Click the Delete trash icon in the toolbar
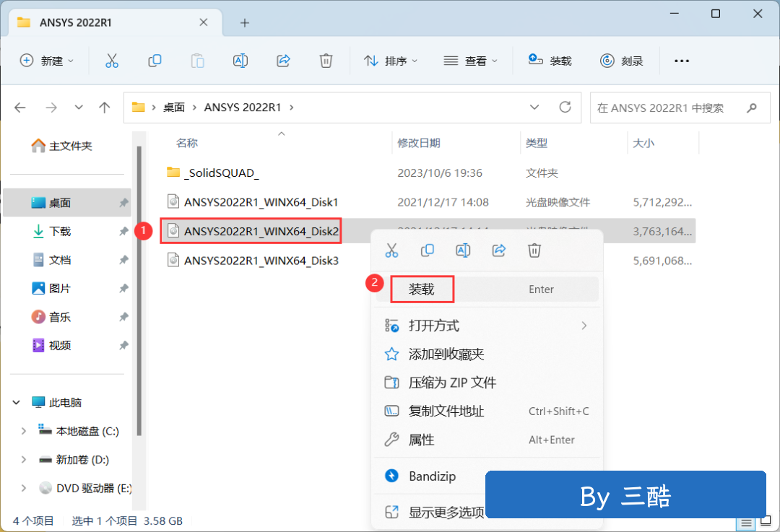The height and width of the screenshot is (532, 780). point(326,61)
